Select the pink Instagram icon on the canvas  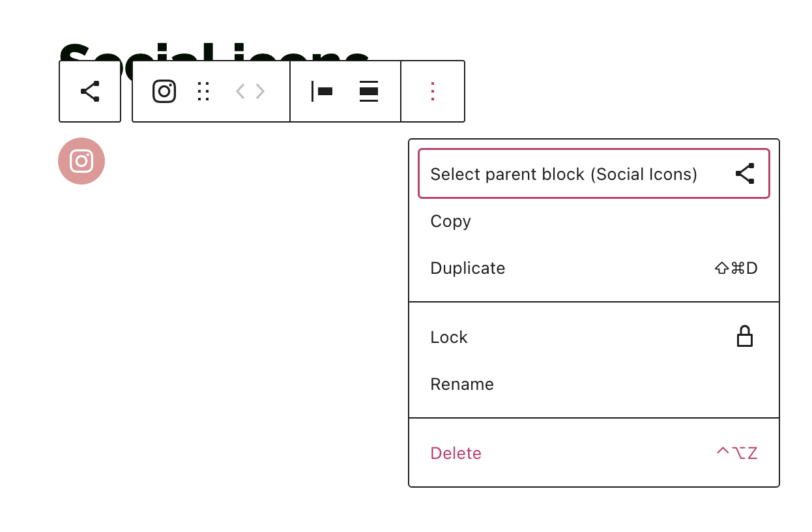click(81, 161)
